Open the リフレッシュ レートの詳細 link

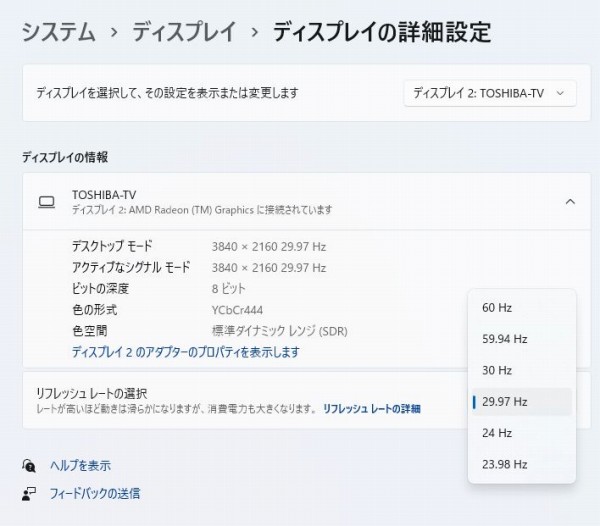371,409
